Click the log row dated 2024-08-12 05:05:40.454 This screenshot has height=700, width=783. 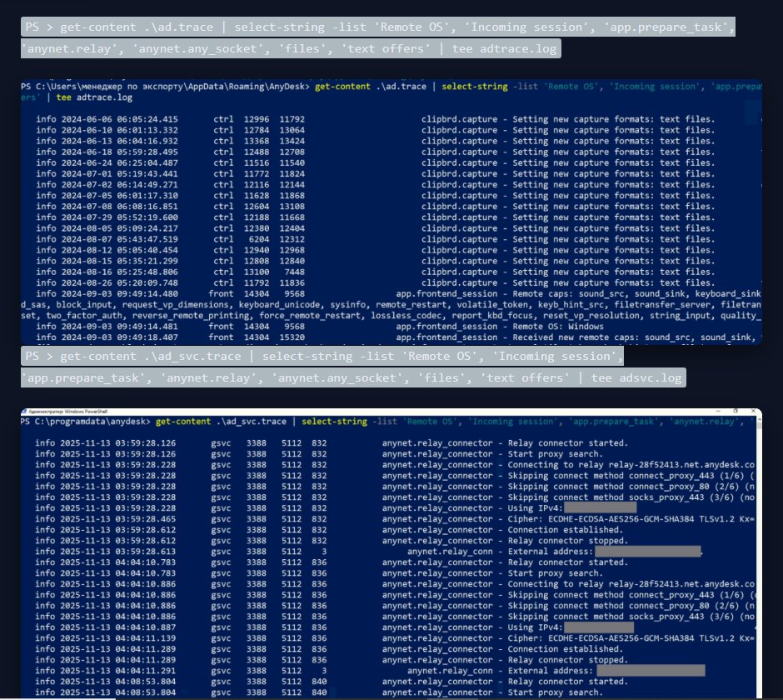[376, 250]
